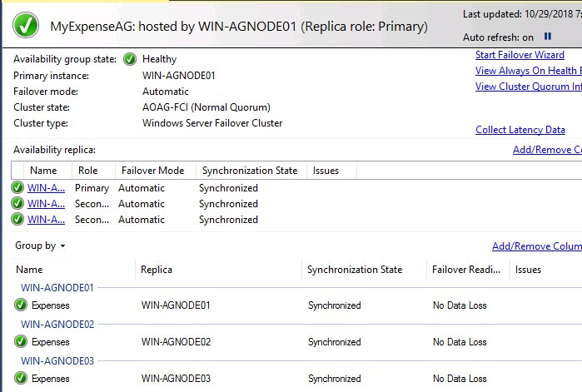Screen dimensions: 582x392
Task: Click the Expenses status icon under WIN-AGNODE02
Action: point(22,342)
